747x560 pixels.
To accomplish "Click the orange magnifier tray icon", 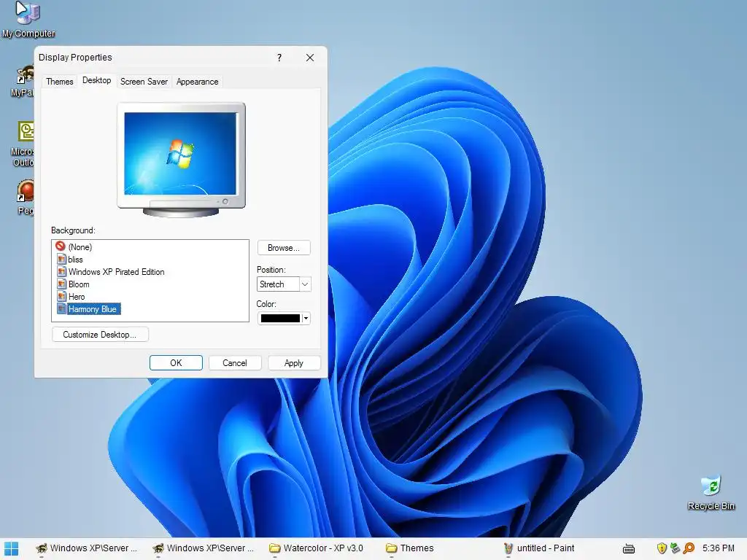I will (x=689, y=548).
